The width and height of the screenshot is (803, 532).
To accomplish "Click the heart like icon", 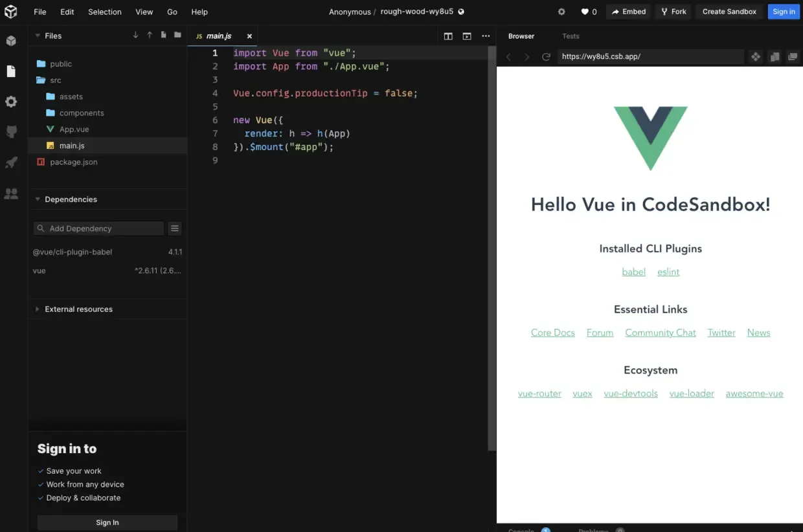I will (585, 12).
